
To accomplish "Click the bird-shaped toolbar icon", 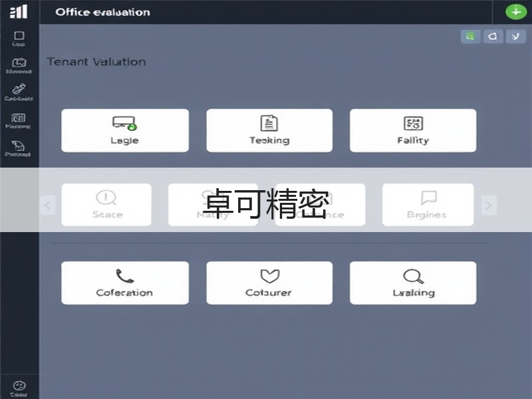I will pyautogui.click(x=515, y=37).
